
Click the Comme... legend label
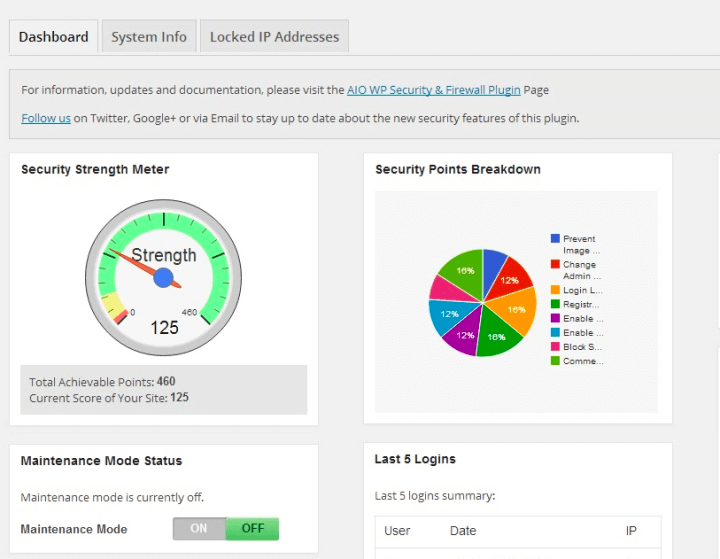click(x=583, y=361)
